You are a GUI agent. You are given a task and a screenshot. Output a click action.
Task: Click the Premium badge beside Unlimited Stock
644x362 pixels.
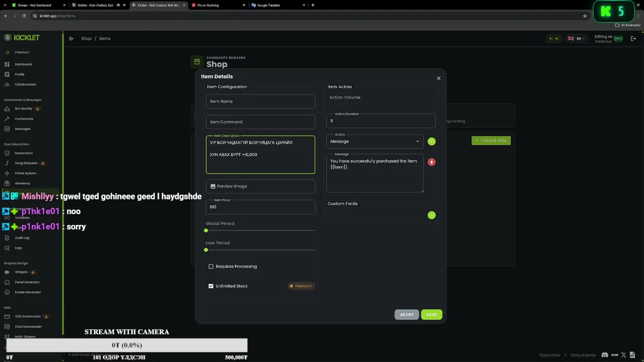coord(301,286)
